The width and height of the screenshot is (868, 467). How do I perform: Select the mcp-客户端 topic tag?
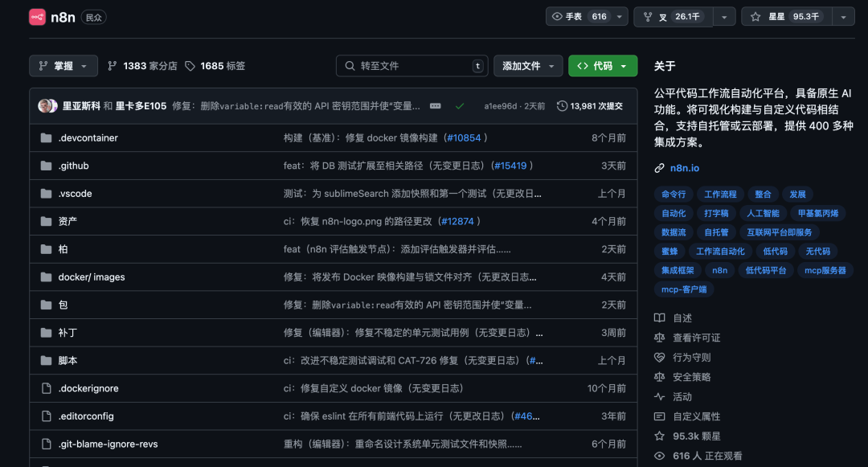point(684,289)
